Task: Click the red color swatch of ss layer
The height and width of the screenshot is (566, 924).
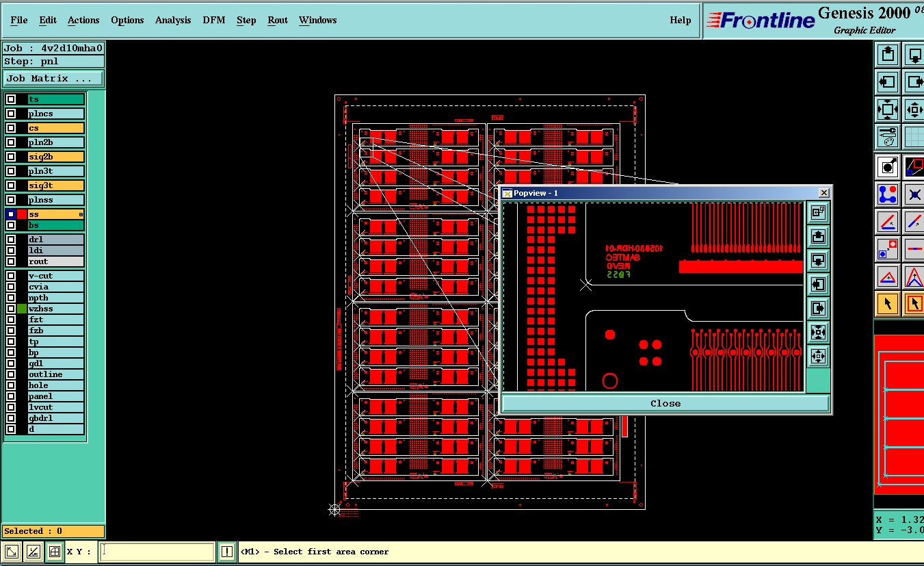Action: coord(22,214)
